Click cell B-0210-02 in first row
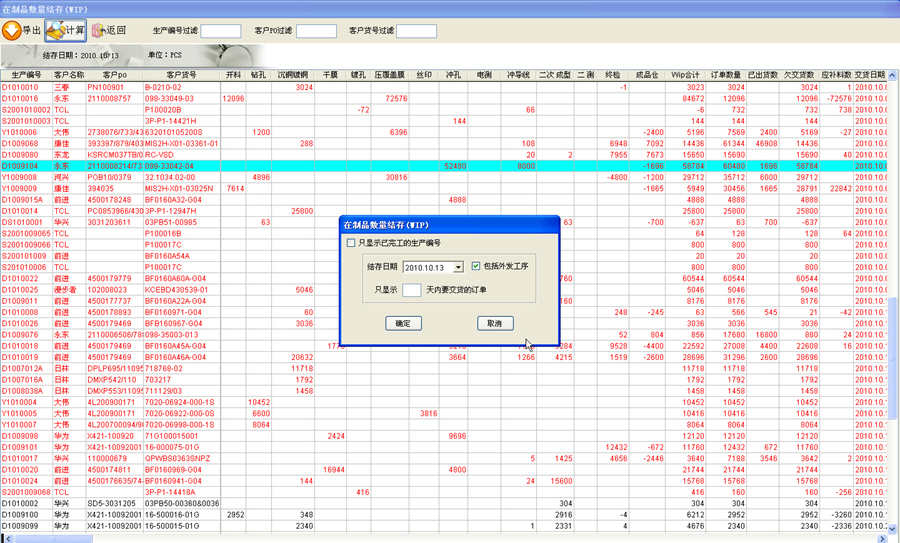 [163, 87]
